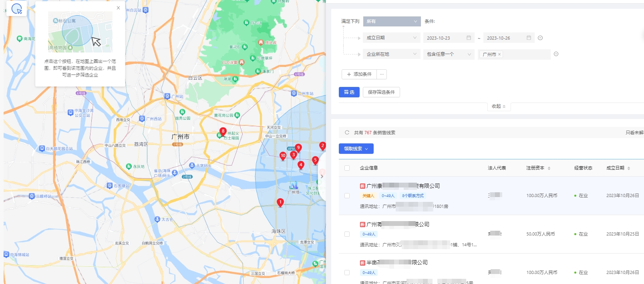Select map marker number 3
This screenshot has height=284, width=644.
[294, 155]
